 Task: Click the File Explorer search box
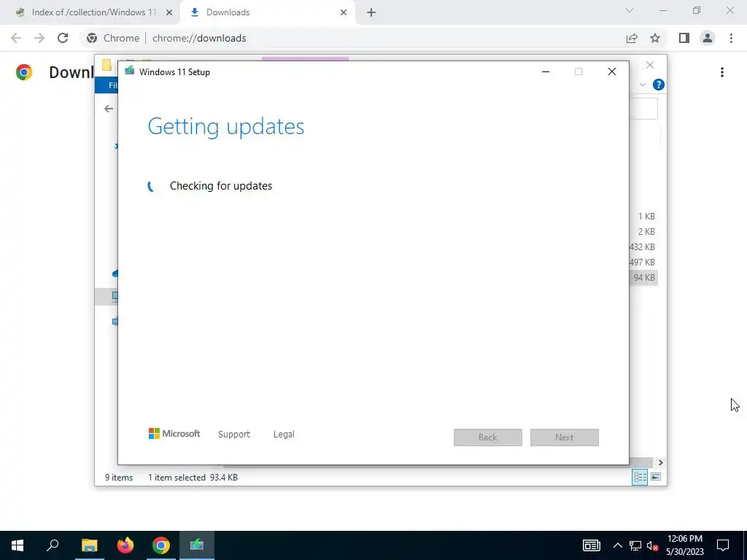(643, 109)
